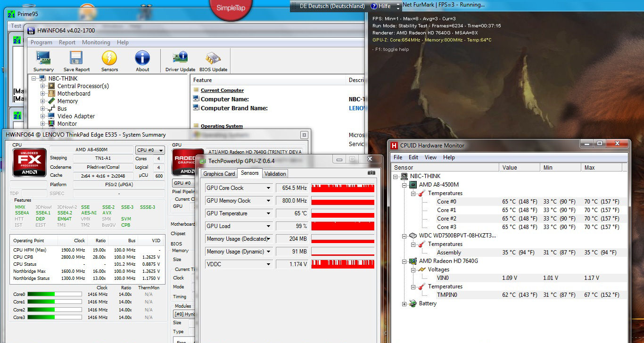Select the Memory module icon in HWiNFO64 tree
Viewport: 644px width, 343px height.
click(52, 101)
